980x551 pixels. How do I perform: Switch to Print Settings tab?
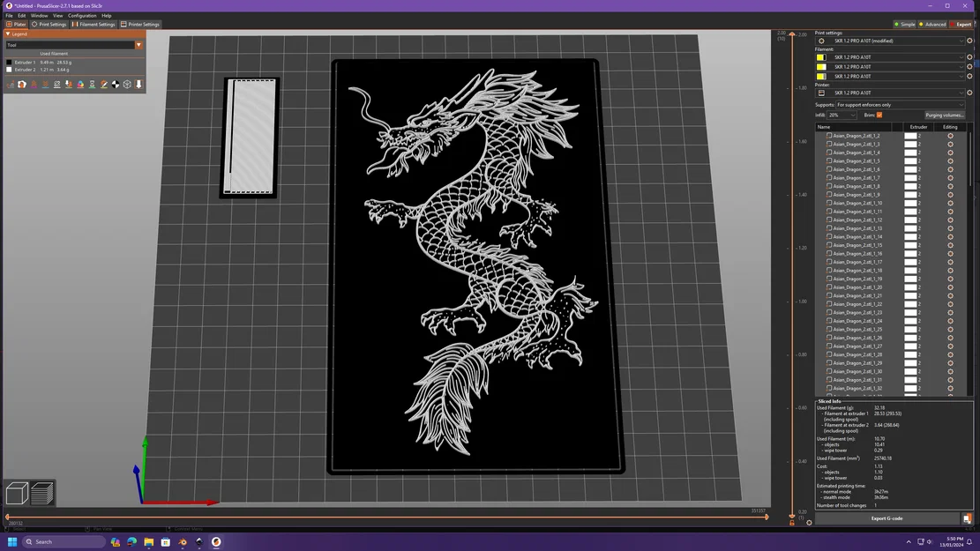(x=49, y=25)
